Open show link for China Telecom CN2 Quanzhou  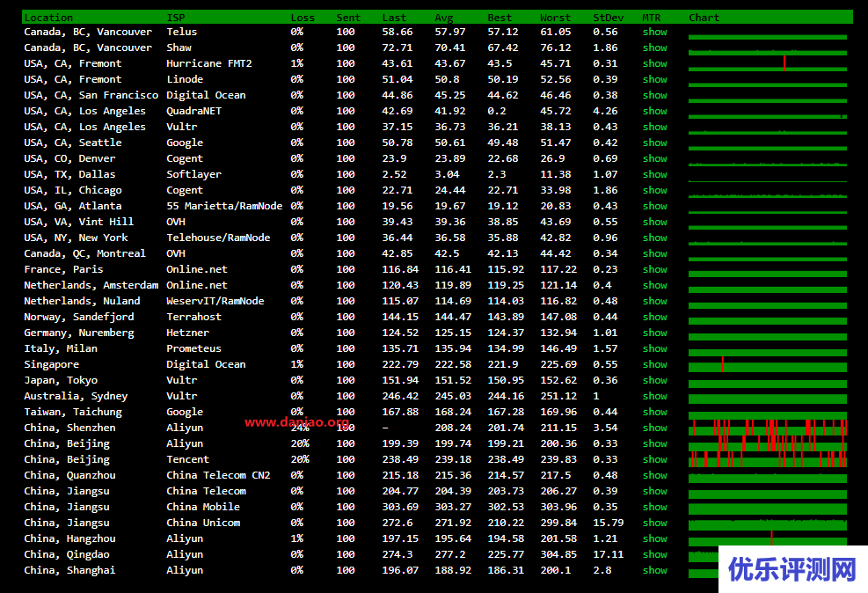654,475
